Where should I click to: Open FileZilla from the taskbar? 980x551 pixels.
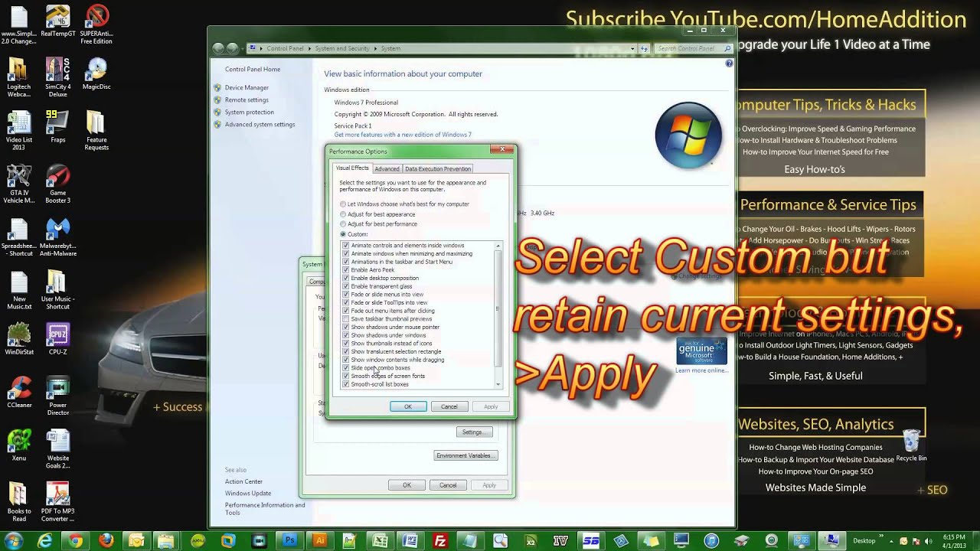[x=440, y=540]
